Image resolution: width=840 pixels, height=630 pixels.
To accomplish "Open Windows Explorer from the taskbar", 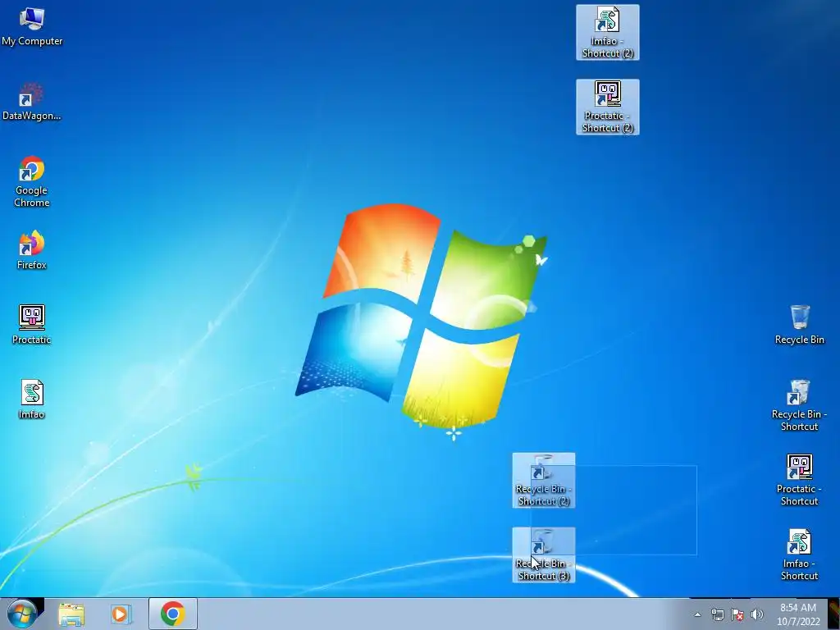I will point(71,614).
